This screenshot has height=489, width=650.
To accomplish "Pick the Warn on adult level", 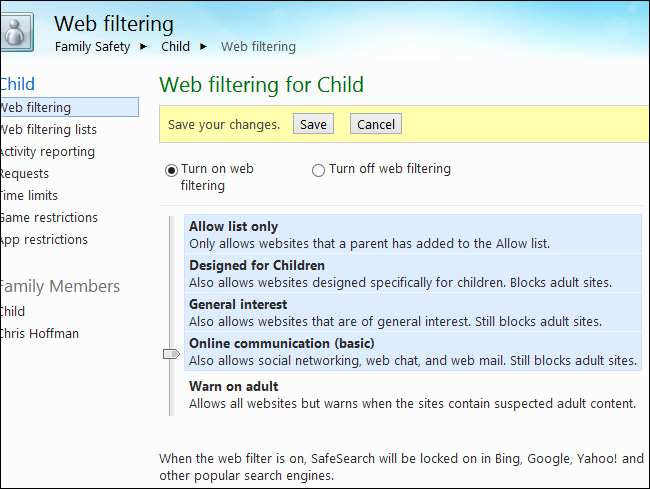I will [x=234, y=386].
